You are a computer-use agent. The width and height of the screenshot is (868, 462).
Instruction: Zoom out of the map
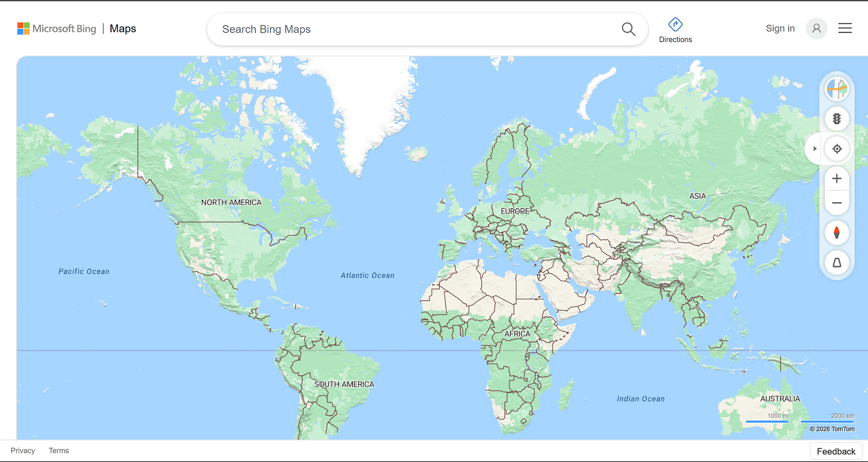coord(837,203)
